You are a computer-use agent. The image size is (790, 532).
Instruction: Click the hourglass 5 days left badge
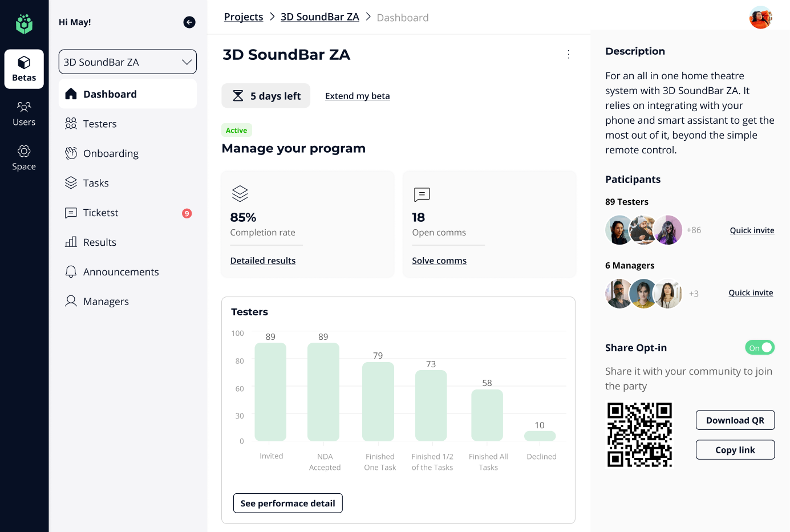(x=266, y=96)
